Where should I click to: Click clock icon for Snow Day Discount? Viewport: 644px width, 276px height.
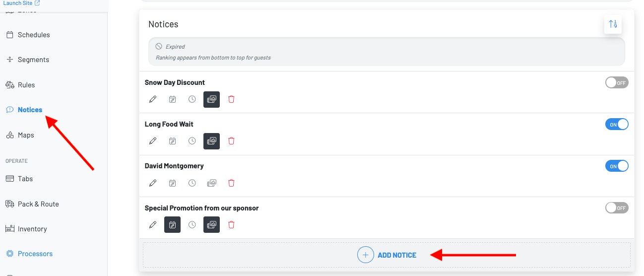pos(192,99)
